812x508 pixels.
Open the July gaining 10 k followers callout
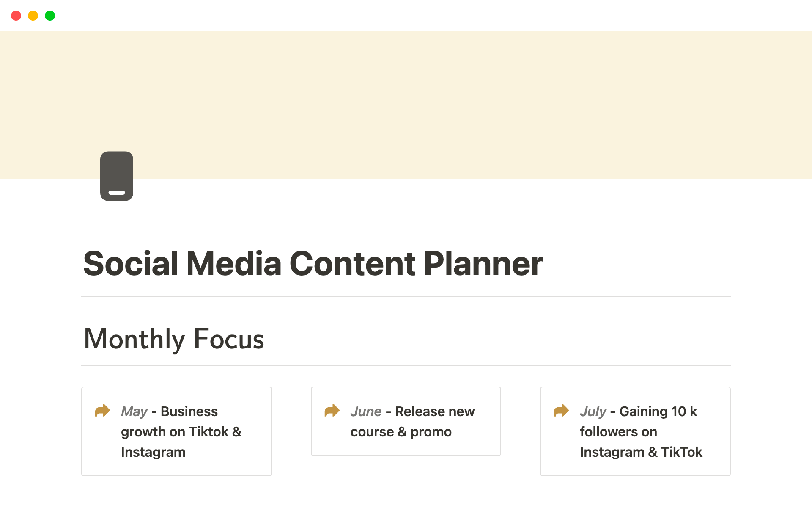pos(635,431)
